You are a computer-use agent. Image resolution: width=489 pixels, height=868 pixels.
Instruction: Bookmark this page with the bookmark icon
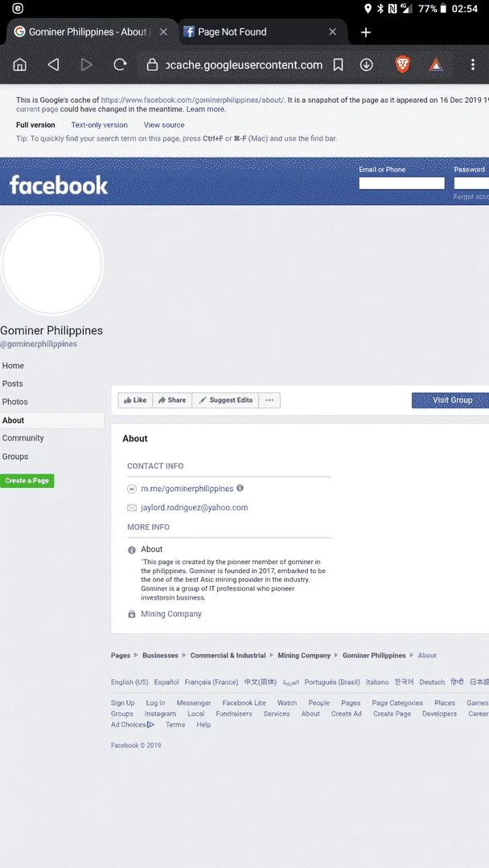[338, 65]
